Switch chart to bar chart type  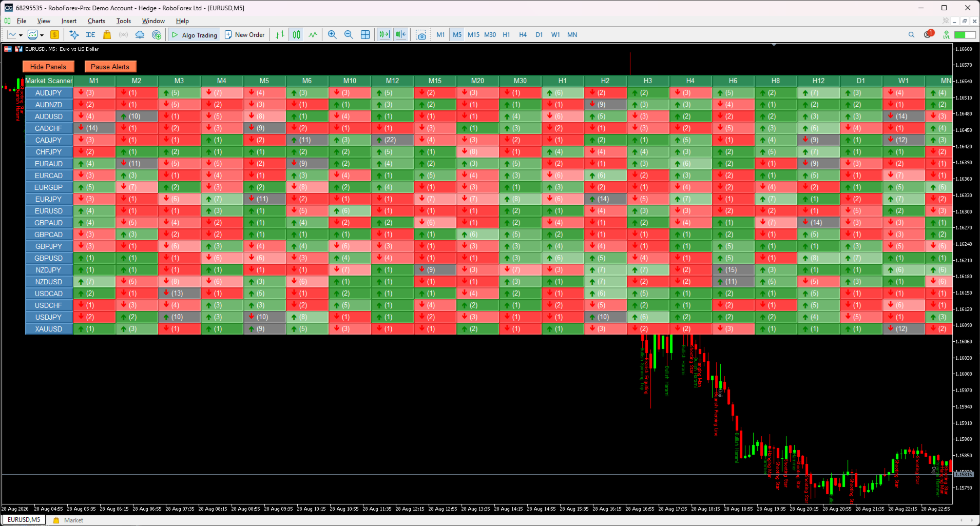280,35
